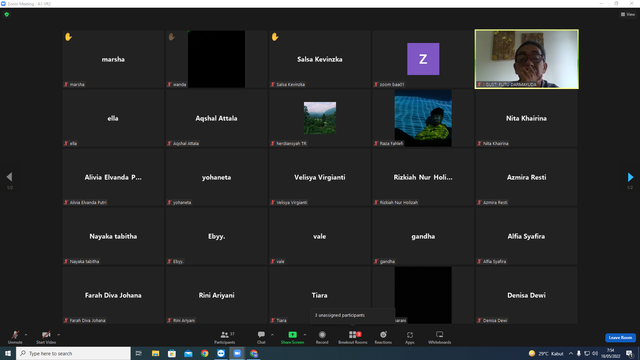The width and height of the screenshot is (640, 360).
Task: Open the weather widget showing 29°C Kabut
Action: pos(546,353)
